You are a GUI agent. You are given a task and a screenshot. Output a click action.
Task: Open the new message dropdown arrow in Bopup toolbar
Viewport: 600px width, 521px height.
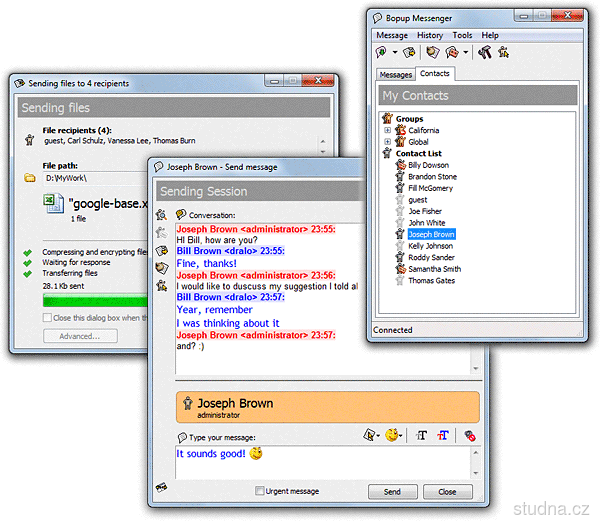[x=395, y=52]
